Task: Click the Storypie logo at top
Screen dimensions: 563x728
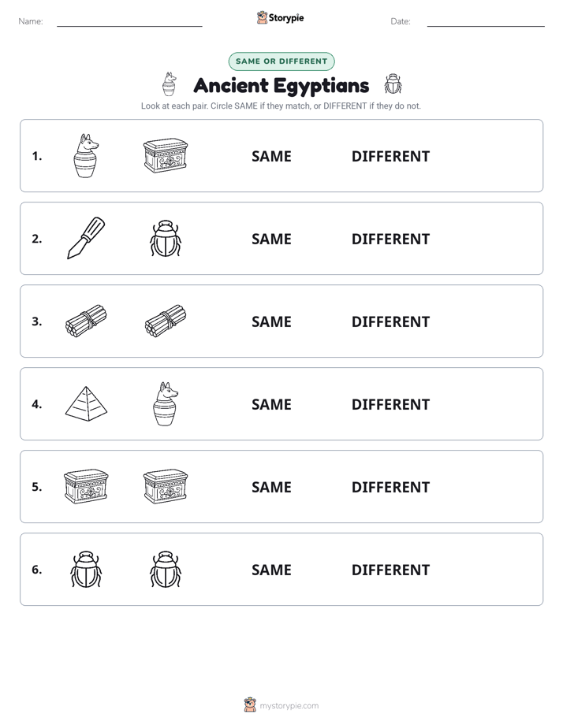Action: [x=280, y=17]
